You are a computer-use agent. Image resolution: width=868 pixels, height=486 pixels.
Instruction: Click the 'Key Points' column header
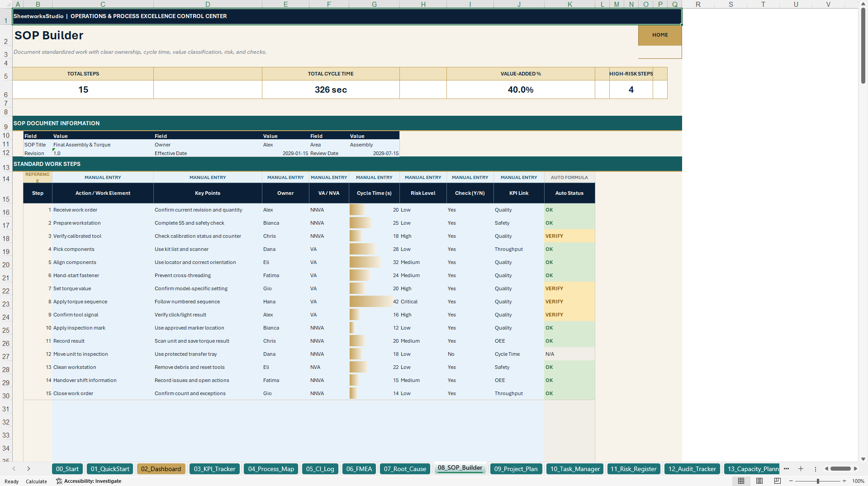pos(208,193)
